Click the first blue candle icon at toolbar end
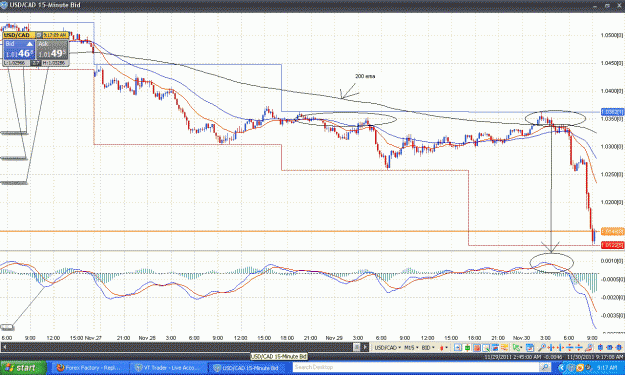 (x=601, y=348)
